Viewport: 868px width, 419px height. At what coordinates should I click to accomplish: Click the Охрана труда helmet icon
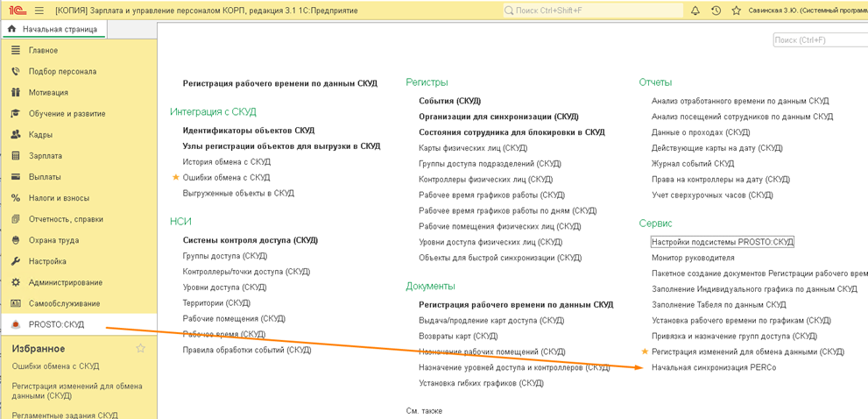tap(16, 240)
